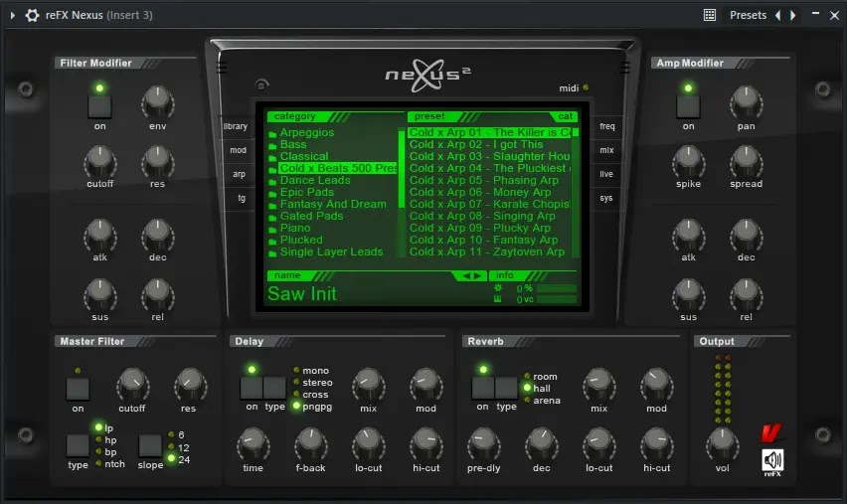Adjust the Output vol knob
The image size is (847, 504).
click(723, 442)
